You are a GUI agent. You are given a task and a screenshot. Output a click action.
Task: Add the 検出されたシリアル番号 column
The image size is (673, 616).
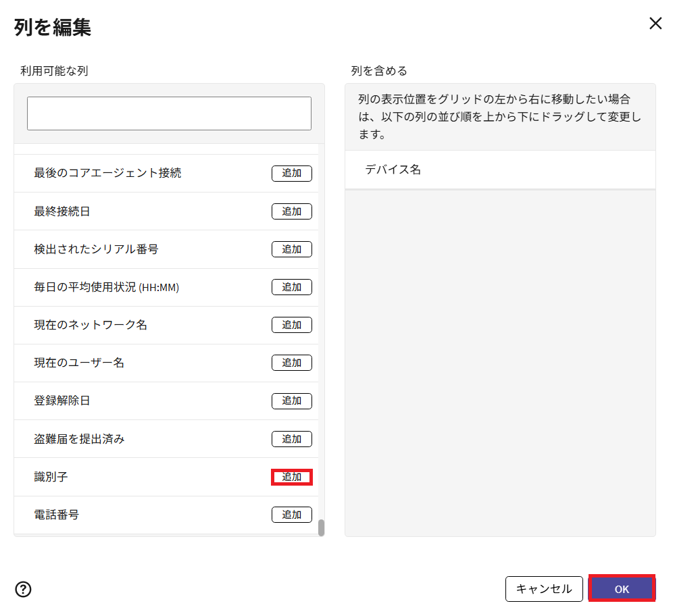click(x=291, y=249)
